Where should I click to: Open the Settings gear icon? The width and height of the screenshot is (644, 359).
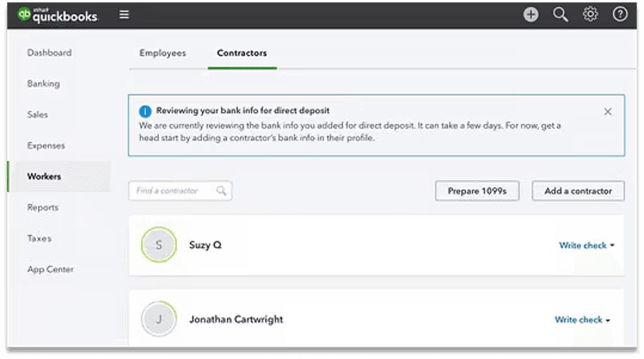click(590, 14)
